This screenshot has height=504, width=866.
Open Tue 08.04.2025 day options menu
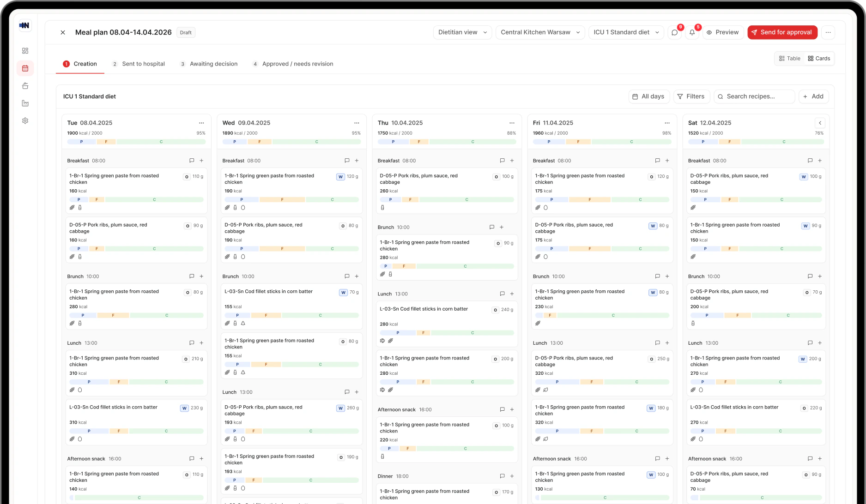pyautogui.click(x=201, y=123)
